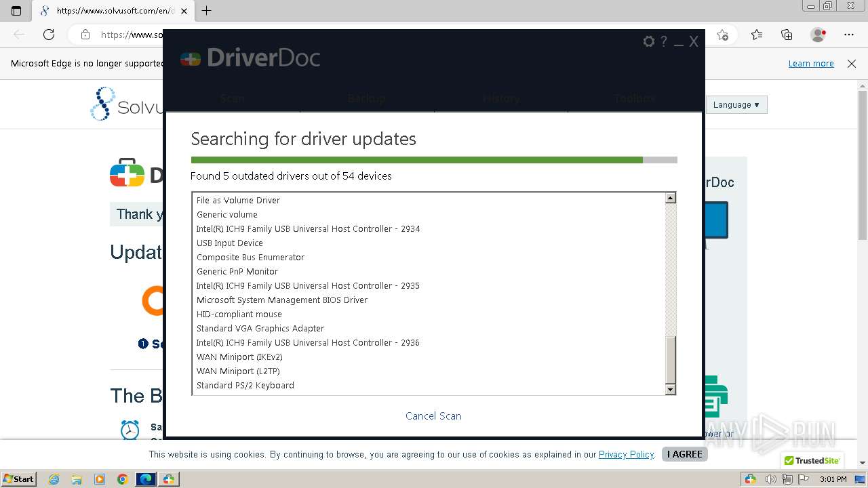Select Standard PS/2 Keyboard row
Viewport: 868px width, 488px height.
coord(428,386)
